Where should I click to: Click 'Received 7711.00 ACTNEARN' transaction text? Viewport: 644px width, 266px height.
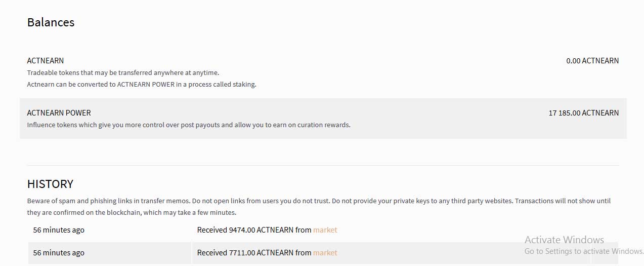tap(253, 253)
